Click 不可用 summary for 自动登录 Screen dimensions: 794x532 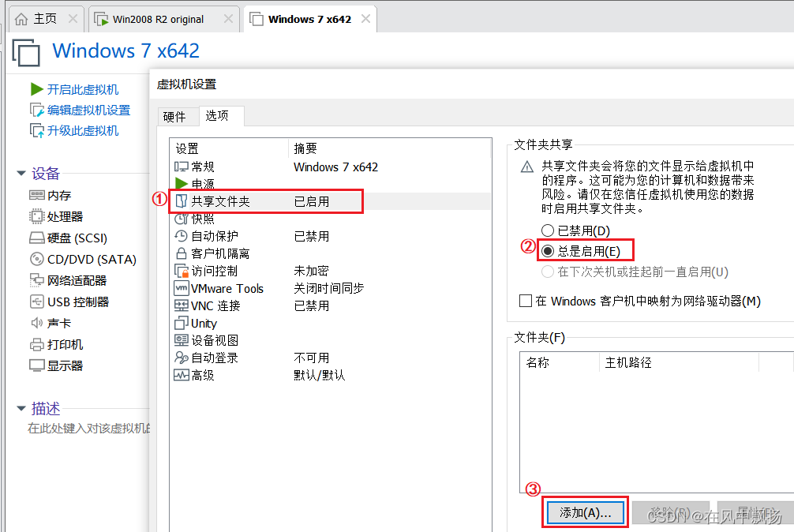pyautogui.click(x=312, y=358)
